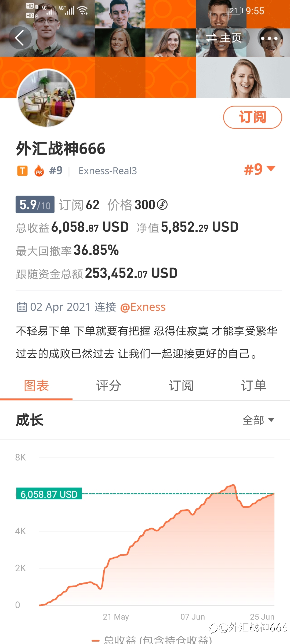Expand the 全部 time range dropdown
290x644 pixels.
pos(258,420)
